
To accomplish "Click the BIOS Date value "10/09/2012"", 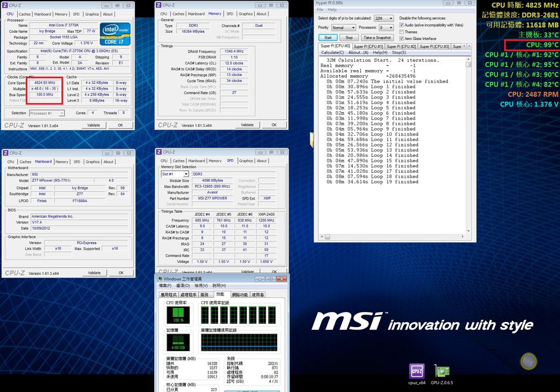I will (79, 228).
